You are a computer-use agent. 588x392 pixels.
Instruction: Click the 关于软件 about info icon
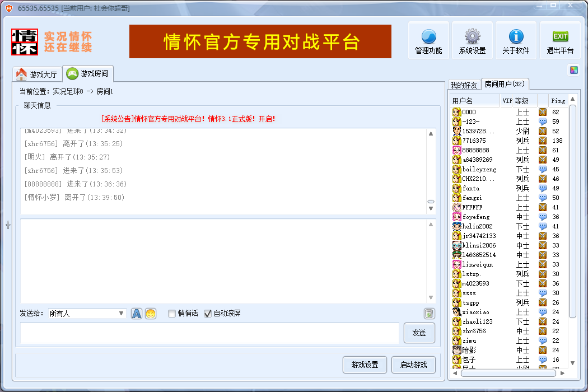click(x=516, y=41)
